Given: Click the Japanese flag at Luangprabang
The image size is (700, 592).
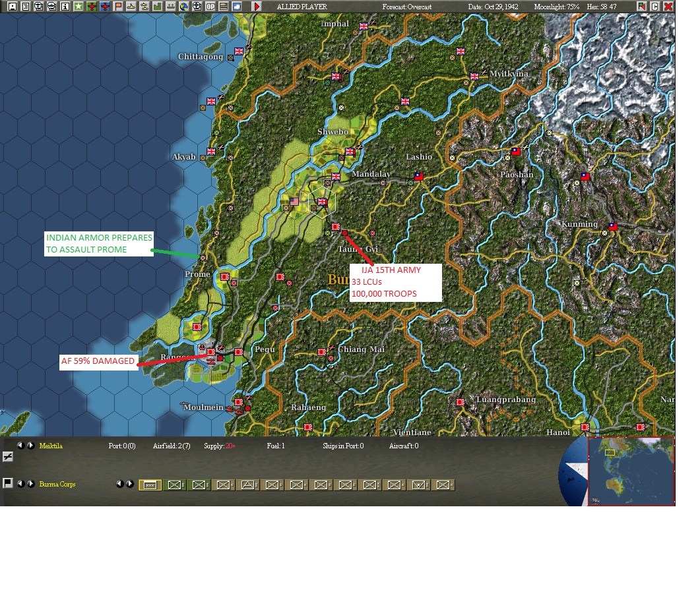Looking at the screenshot, I should (x=461, y=401).
